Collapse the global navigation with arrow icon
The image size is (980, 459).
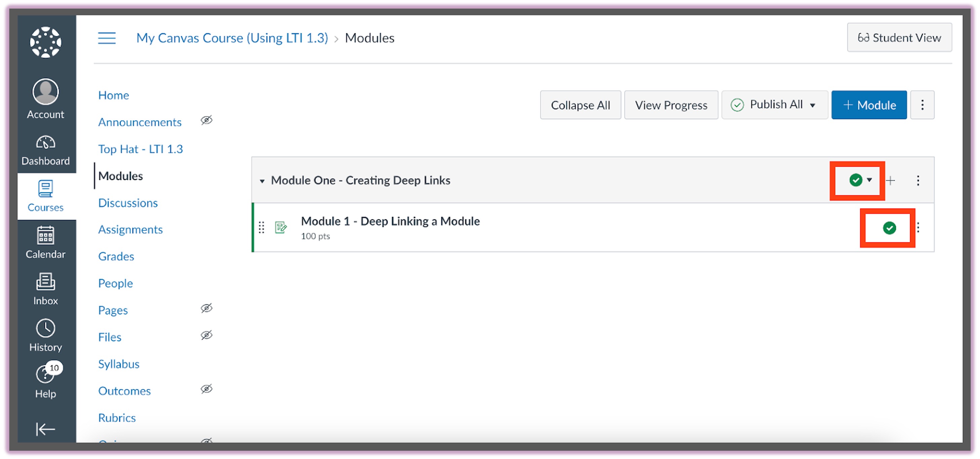46,429
